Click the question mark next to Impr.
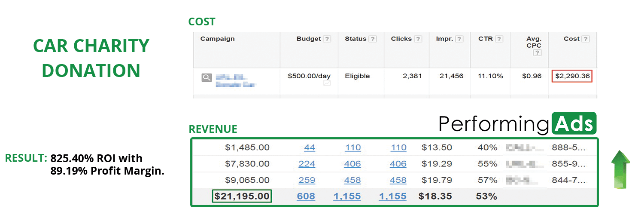 pyautogui.click(x=459, y=39)
